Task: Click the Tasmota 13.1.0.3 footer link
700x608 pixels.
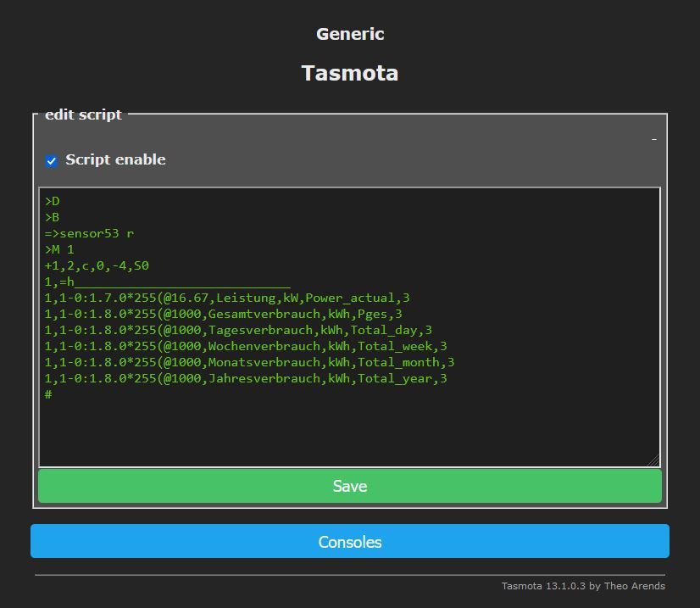Action: tap(582, 586)
